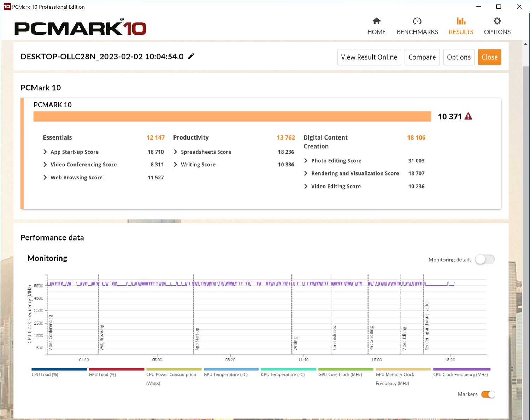Viewport: 530px width, 420px height.
Task: Expand the Spreadsheets Score row
Action: coord(175,152)
